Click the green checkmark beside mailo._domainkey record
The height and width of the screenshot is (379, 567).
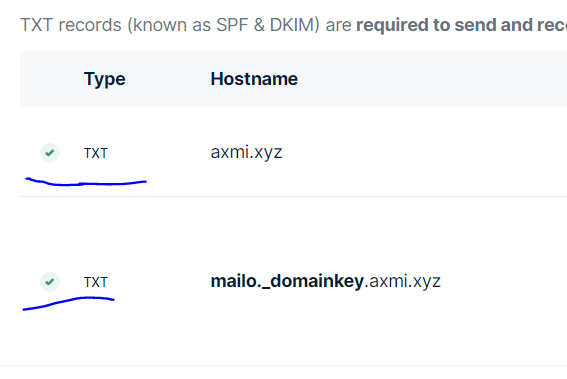[50, 282]
